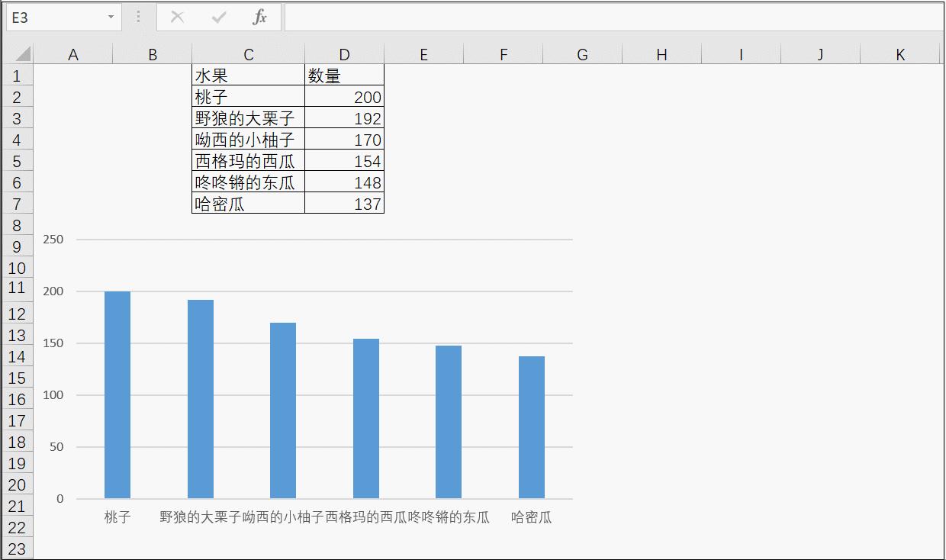Click the chart bar for 呦西的小柚子
Screen dimensions: 946x560
[283, 410]
